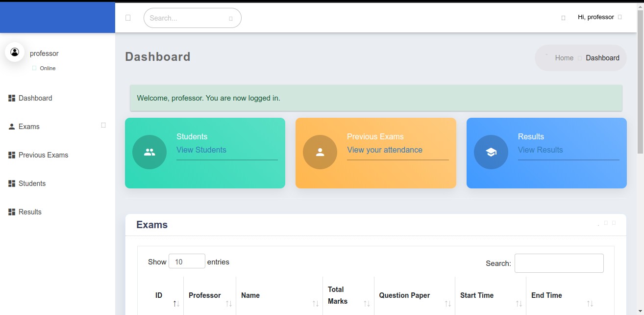Click the Home breadcrumb link
This screenshot has height=315, width=644.
tap(564, 58)
